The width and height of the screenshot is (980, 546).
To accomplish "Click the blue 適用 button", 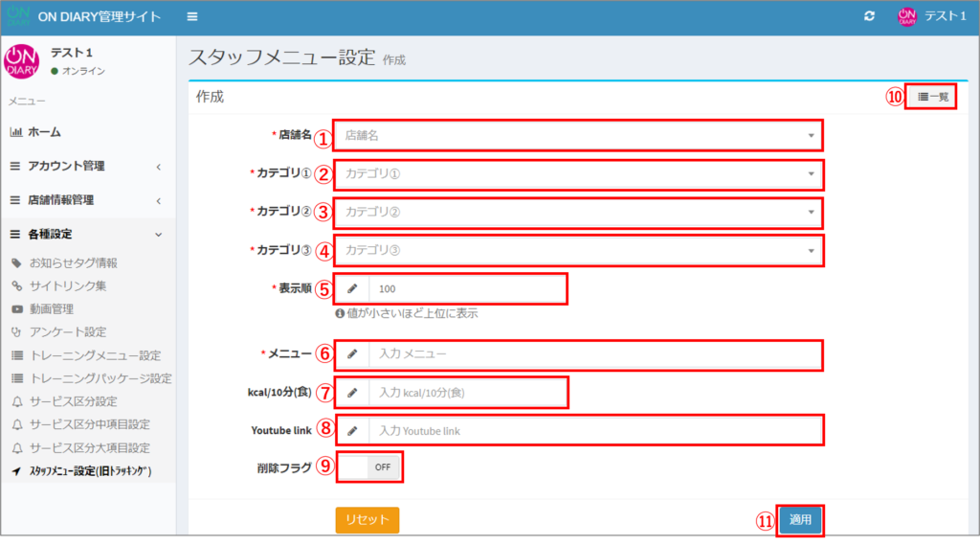I will click(799, 520).
